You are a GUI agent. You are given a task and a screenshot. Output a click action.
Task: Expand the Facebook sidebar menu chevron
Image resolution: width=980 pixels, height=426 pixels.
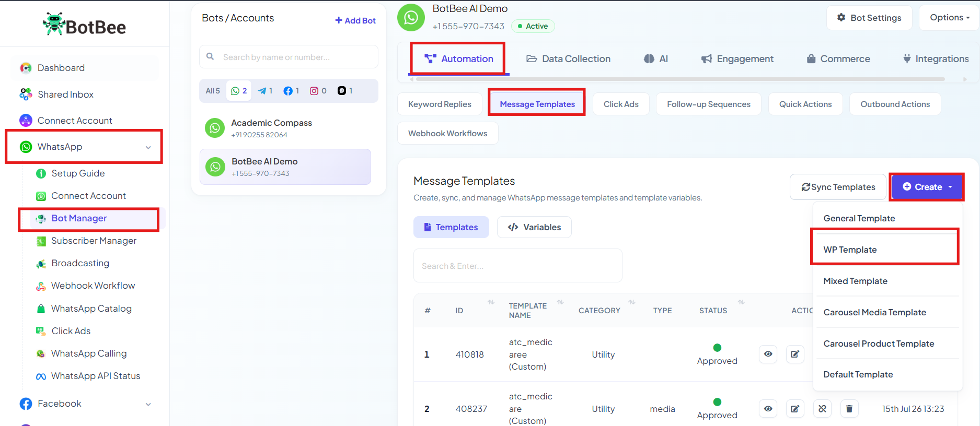[148, 404]
